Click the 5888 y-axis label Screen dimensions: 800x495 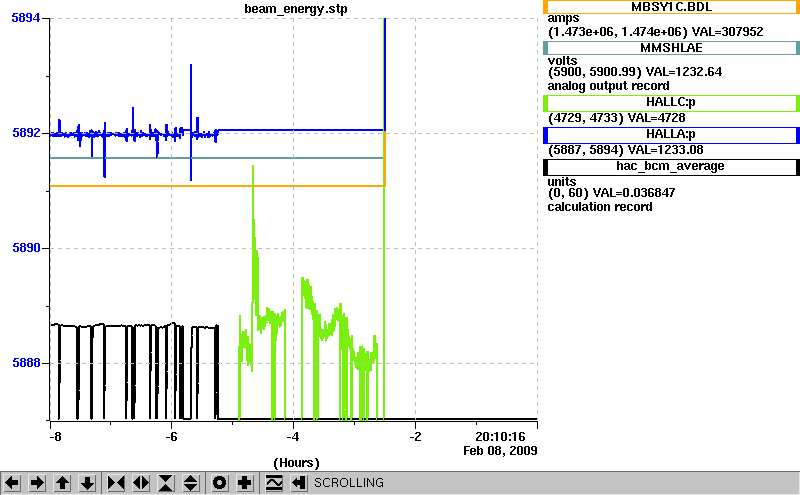26,363
